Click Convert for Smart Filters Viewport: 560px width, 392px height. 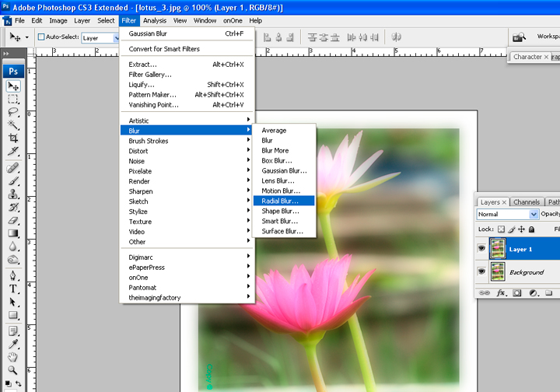pyautogui.click(x=164, y=49)
